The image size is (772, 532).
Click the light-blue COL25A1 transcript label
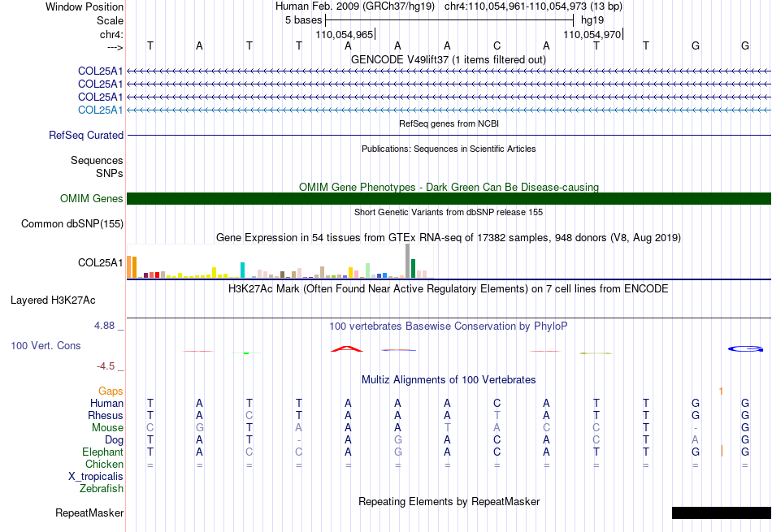101,110
